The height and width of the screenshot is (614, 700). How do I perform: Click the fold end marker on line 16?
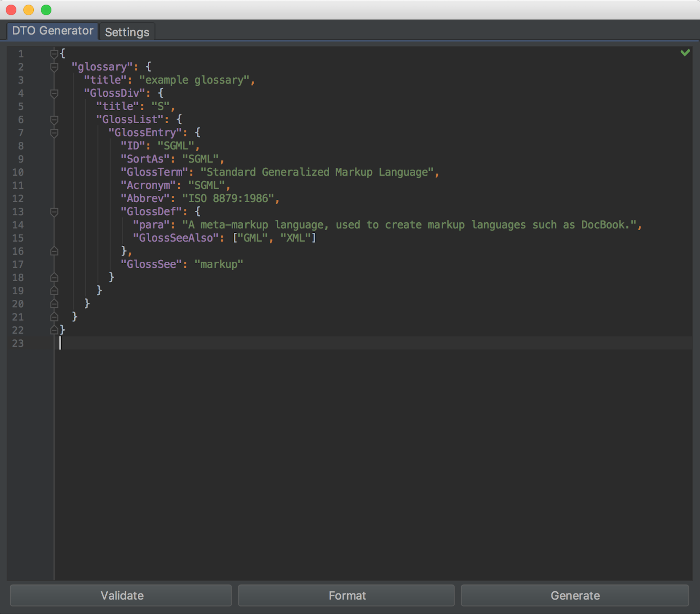(54, 251)
